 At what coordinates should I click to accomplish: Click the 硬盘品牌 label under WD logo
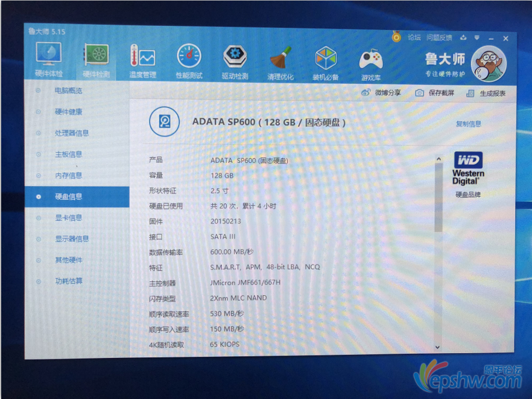pyautogui.click(x=468, y=194)
